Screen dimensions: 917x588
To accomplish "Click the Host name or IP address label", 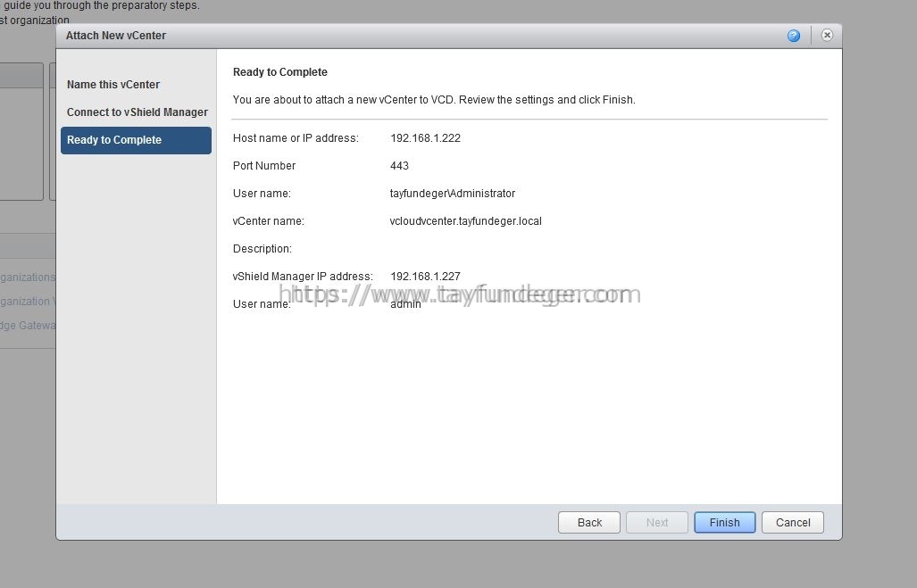I will tap(296, 138).
